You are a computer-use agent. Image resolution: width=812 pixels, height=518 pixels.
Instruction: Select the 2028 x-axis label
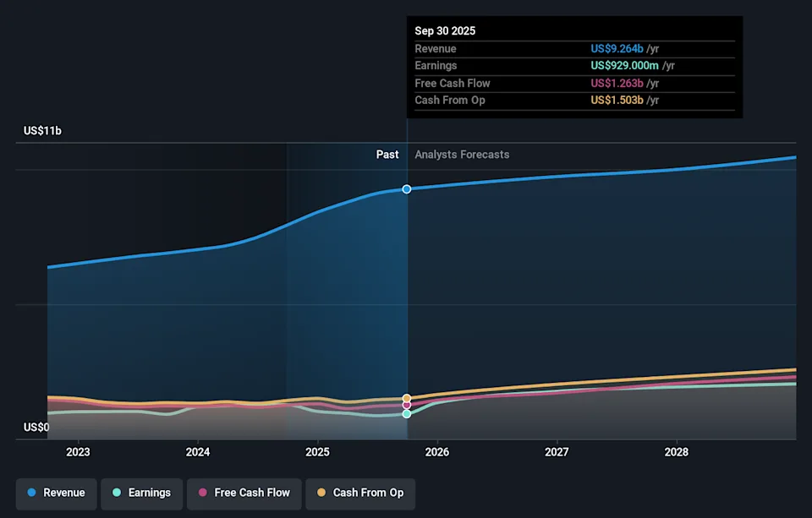pos(677,452)
